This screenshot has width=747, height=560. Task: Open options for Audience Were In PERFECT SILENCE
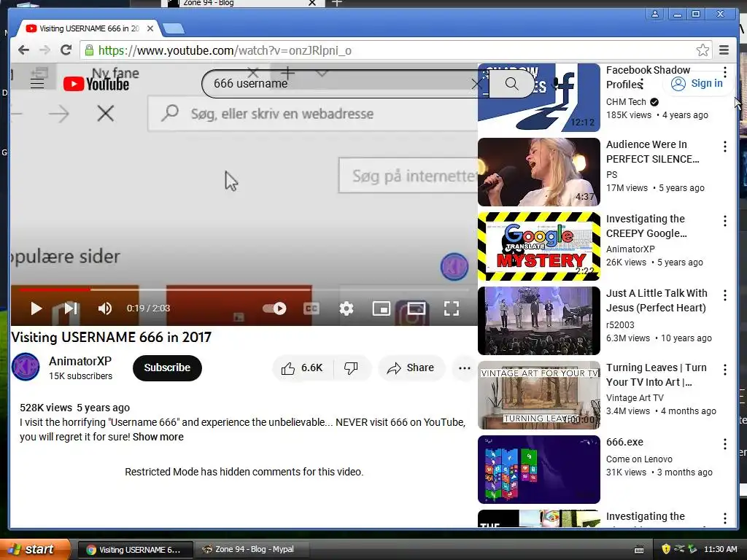724,147
